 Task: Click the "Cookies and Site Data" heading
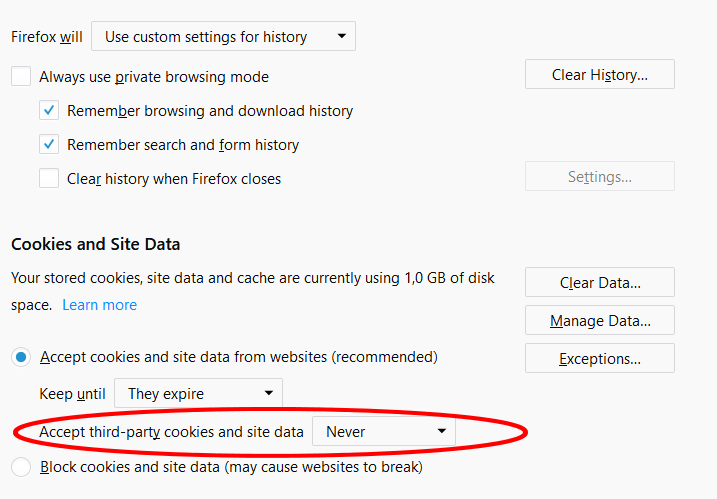click(95, 244)
